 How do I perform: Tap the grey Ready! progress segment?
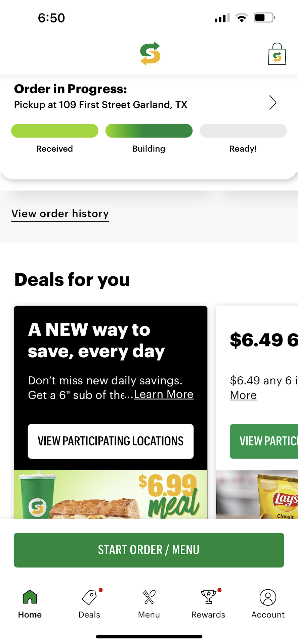(x=243, y=131)
